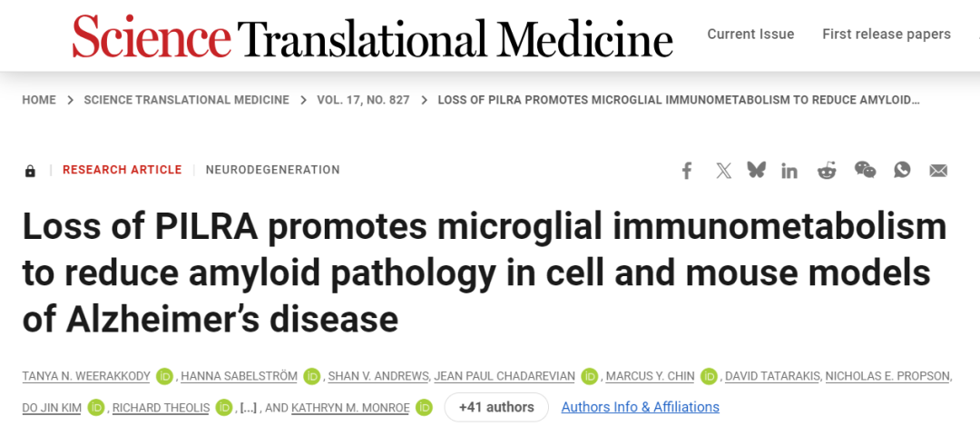Screen dimensions: 980x446
Task: Share article on Reddit
Action: pos(827,170)
